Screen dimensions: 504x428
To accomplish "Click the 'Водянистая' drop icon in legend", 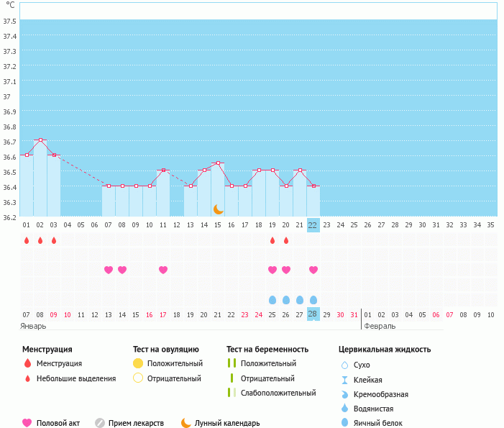I will tap(345, 409).
